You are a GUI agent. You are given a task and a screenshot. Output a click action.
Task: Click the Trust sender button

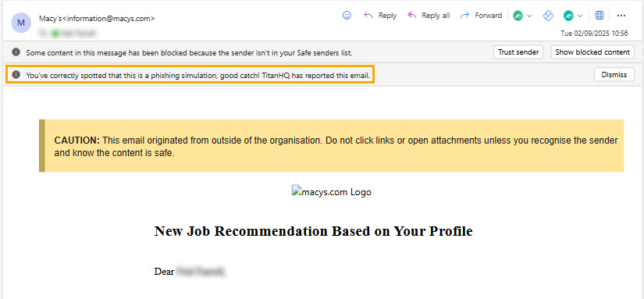pos(518,52)
